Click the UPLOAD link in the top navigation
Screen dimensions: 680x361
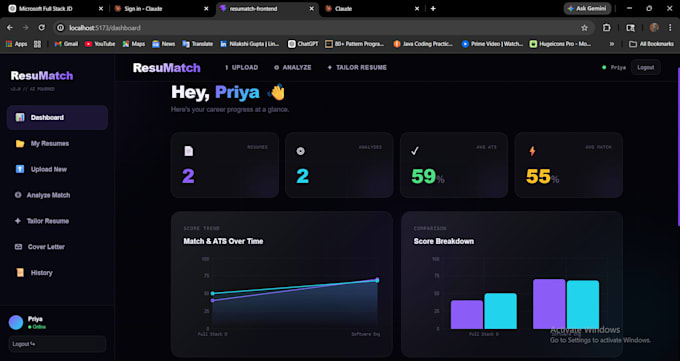coord(242,68)
